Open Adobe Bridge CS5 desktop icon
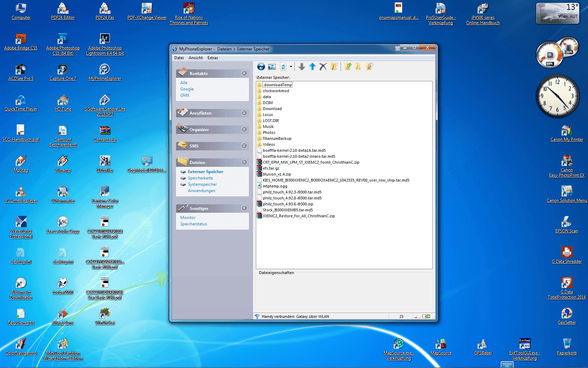 click(21, 42)
